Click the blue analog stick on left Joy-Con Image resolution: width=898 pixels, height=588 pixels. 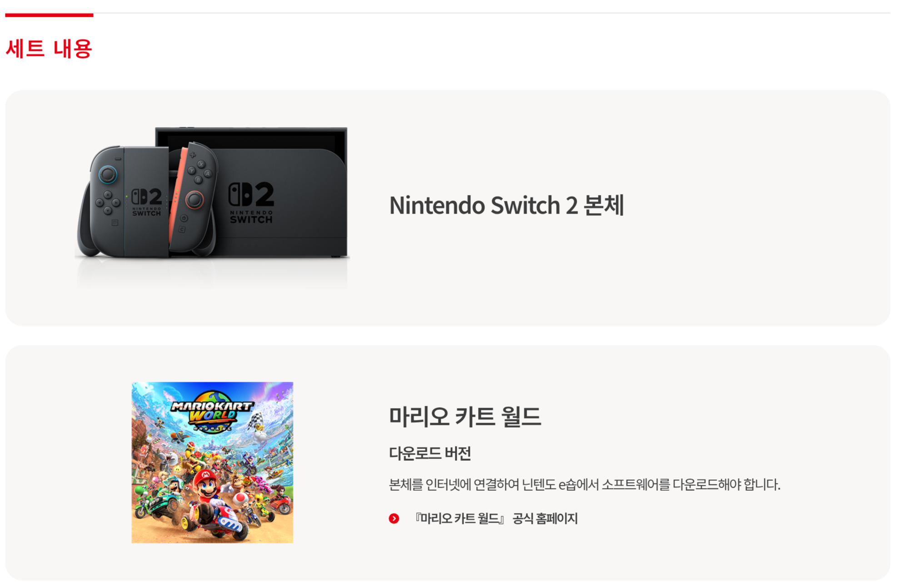click(x=108, y=174)
